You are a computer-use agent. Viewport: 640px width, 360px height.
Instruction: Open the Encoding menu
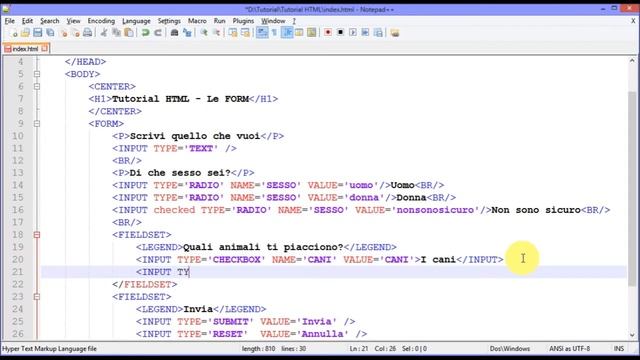tap(101, 21)
